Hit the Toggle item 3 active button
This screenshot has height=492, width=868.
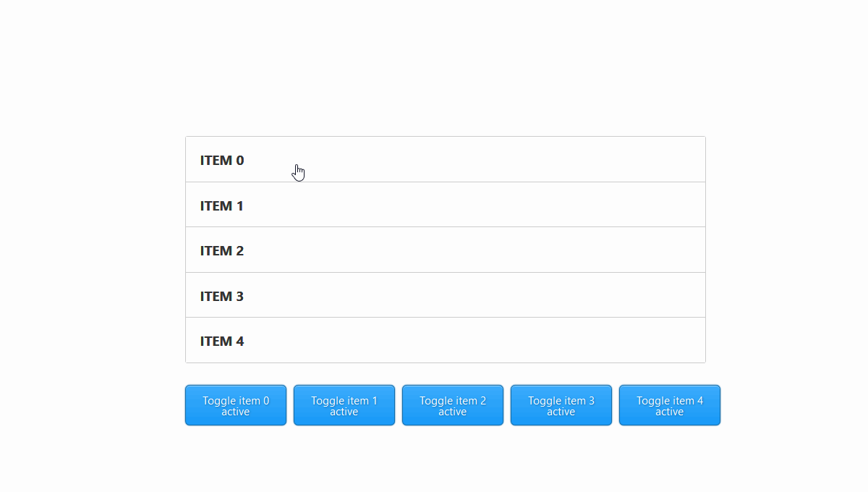tap(561, 405)
